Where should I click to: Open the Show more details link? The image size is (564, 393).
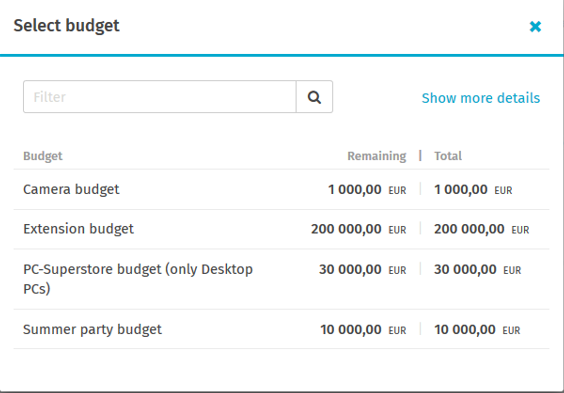(481, 98)
